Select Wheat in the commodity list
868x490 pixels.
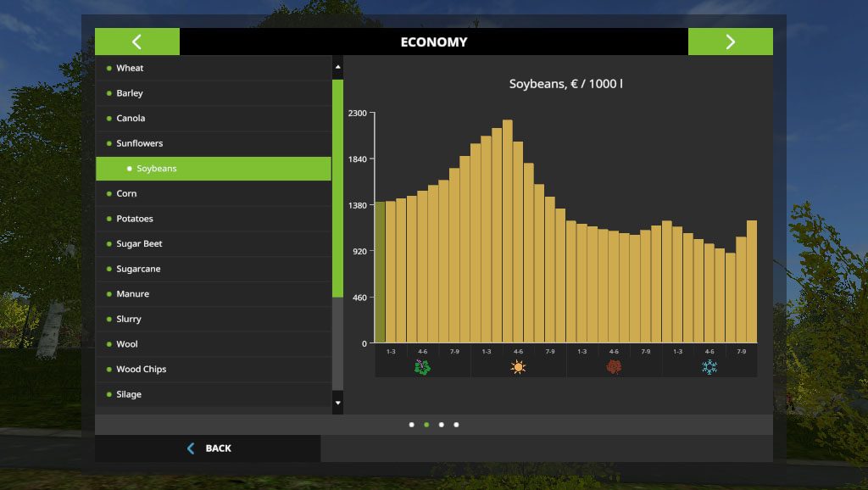point(130,68)
